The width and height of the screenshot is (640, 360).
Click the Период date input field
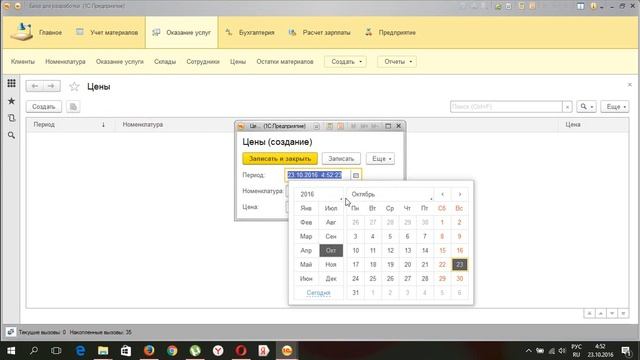click(318, 175)
